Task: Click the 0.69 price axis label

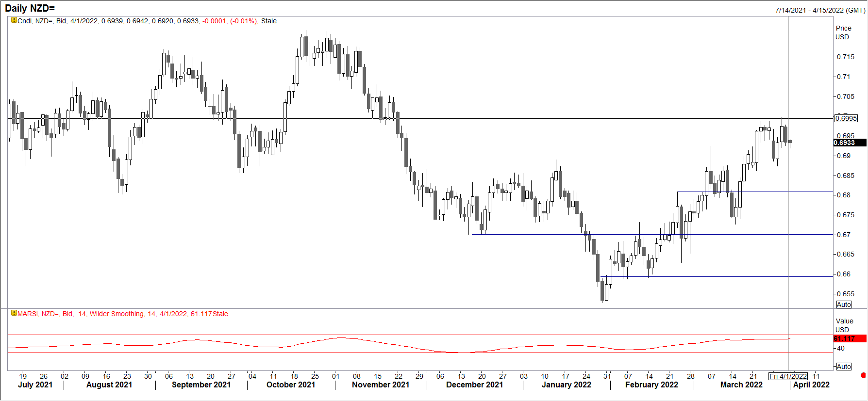Action: pyautogui.click(x=844, y=156)
